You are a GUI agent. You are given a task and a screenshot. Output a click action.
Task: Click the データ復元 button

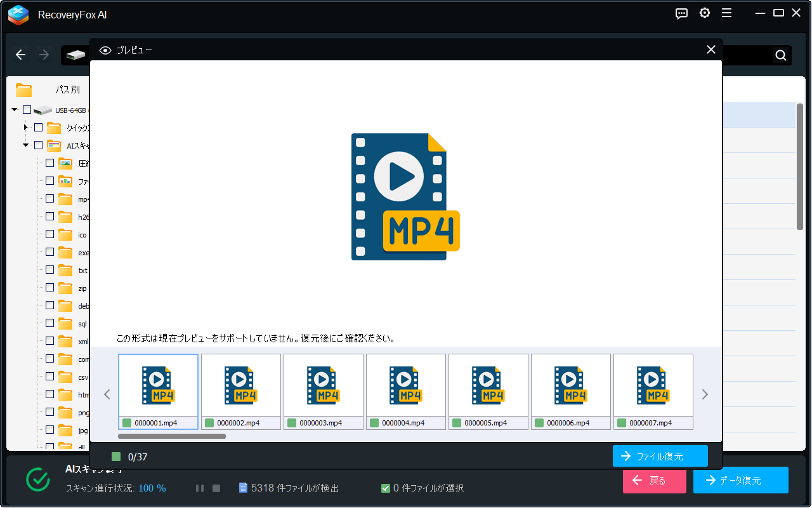(741, 480)
